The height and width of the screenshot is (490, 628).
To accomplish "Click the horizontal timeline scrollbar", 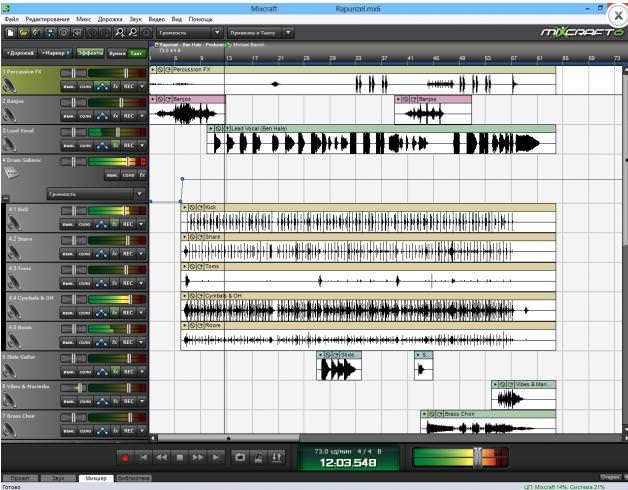I will tap(229, 438).
